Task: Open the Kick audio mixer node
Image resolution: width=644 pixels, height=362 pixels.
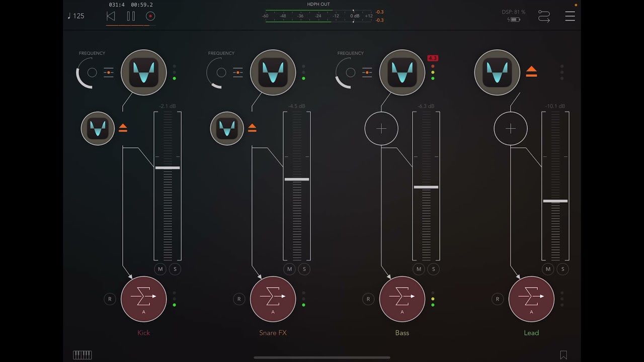Action: tap(143, 299)
